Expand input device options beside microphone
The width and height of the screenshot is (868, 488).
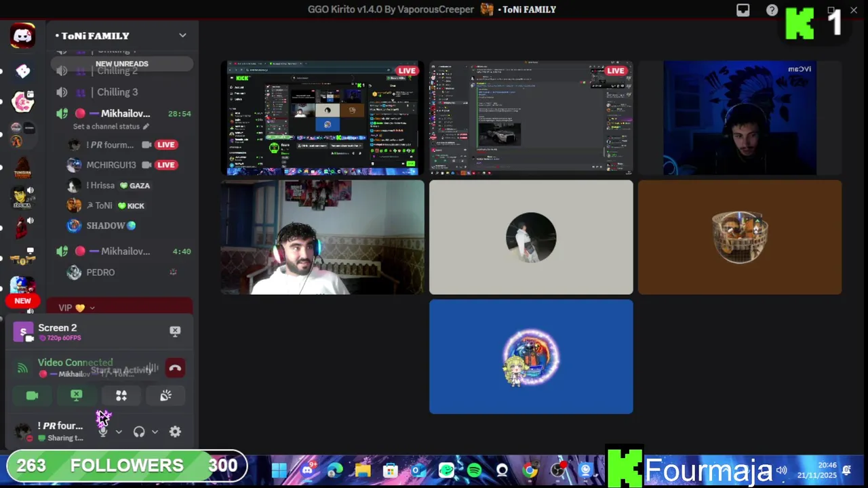click(119, 432)
